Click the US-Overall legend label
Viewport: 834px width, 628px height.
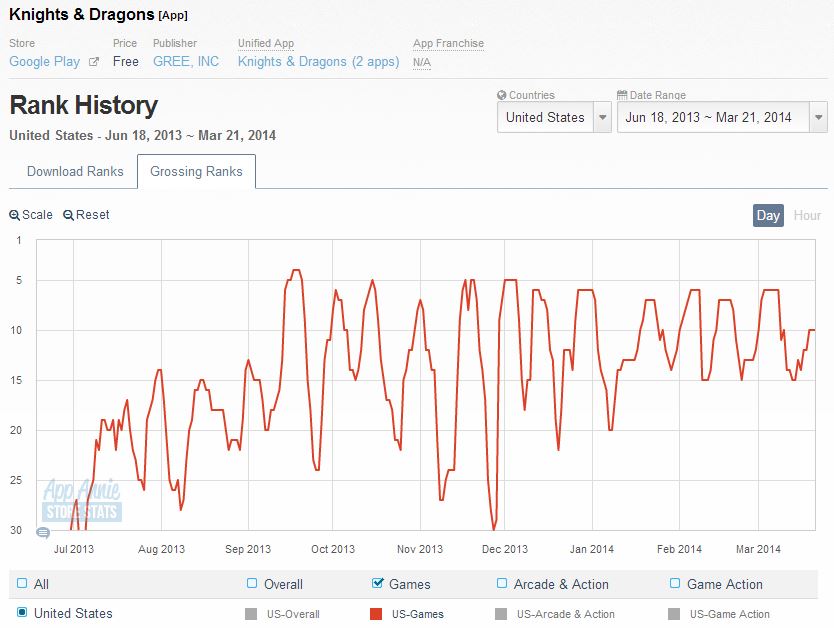(x=293, y=614)
